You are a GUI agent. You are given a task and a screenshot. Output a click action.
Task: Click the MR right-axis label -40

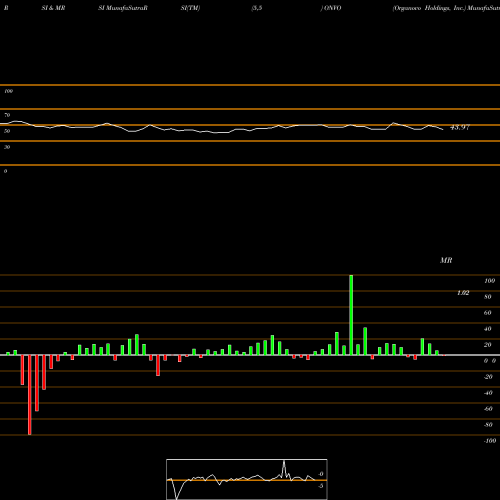point(488,393)
